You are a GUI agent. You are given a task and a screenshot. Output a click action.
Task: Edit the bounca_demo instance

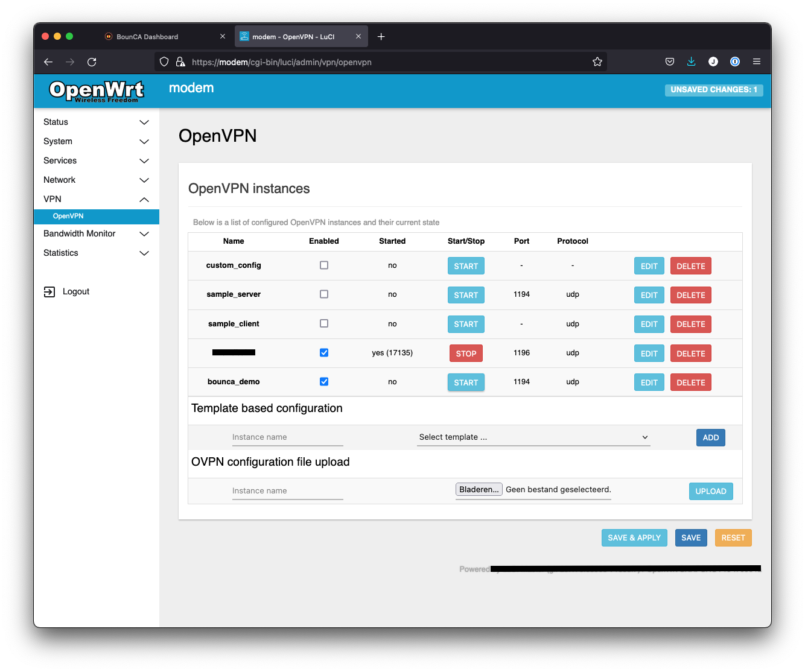click(649, 382)
